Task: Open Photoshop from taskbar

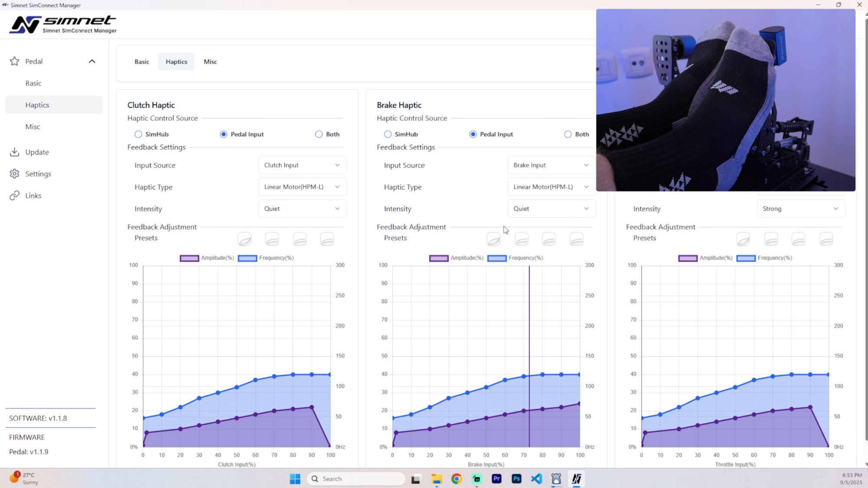Action: click(516, 479)
